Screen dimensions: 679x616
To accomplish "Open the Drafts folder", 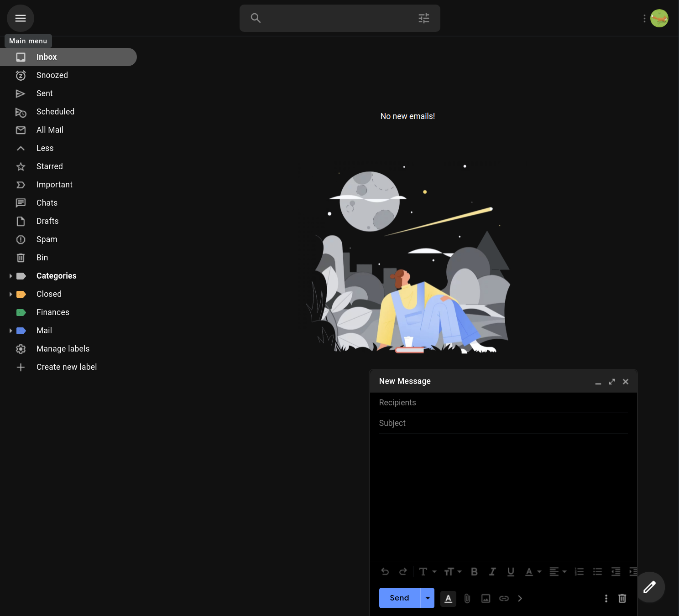I will click(68, 221).
